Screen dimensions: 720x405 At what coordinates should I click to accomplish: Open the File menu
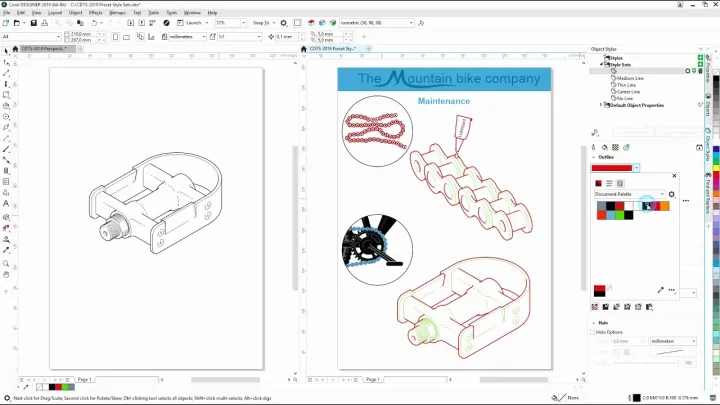click(x=6, y=13)
